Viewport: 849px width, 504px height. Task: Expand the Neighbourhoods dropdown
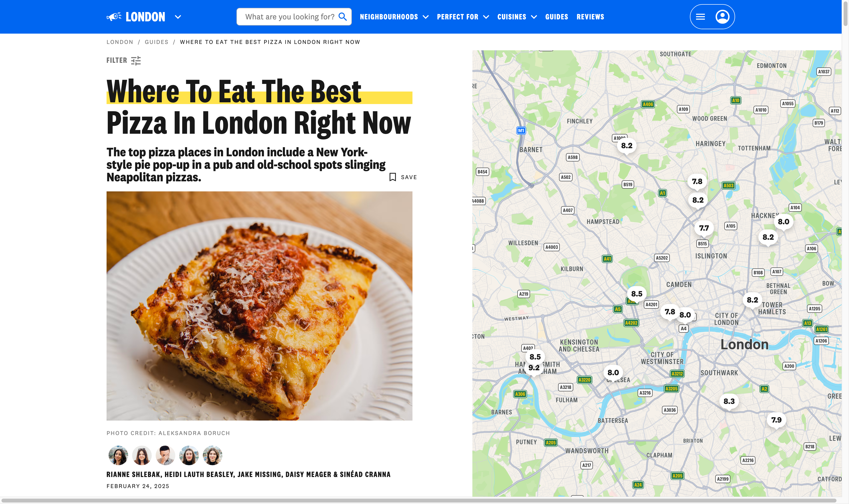(394, 17)
